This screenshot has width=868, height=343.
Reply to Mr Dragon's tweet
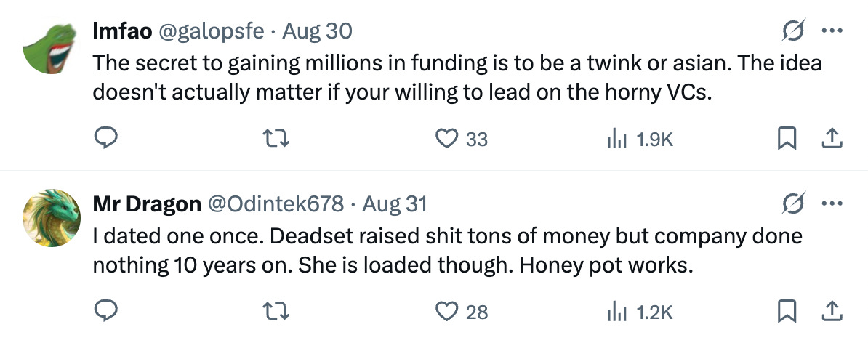(108, 311)
